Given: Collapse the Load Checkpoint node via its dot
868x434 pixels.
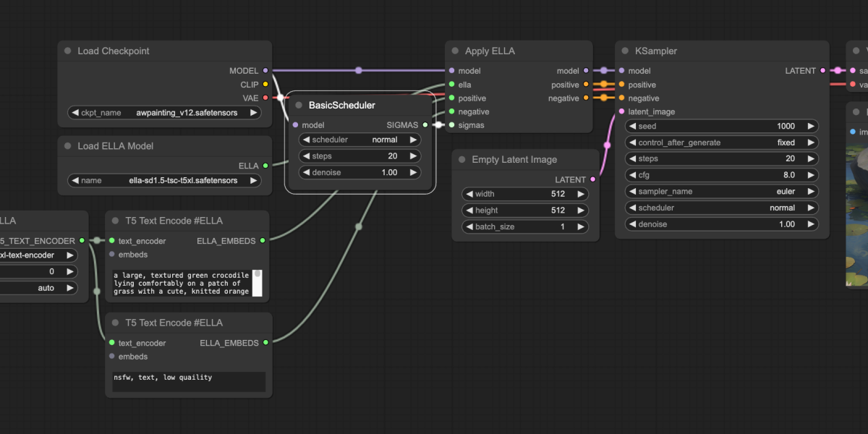Looking at the screenshot, I should tap(68, 51).
